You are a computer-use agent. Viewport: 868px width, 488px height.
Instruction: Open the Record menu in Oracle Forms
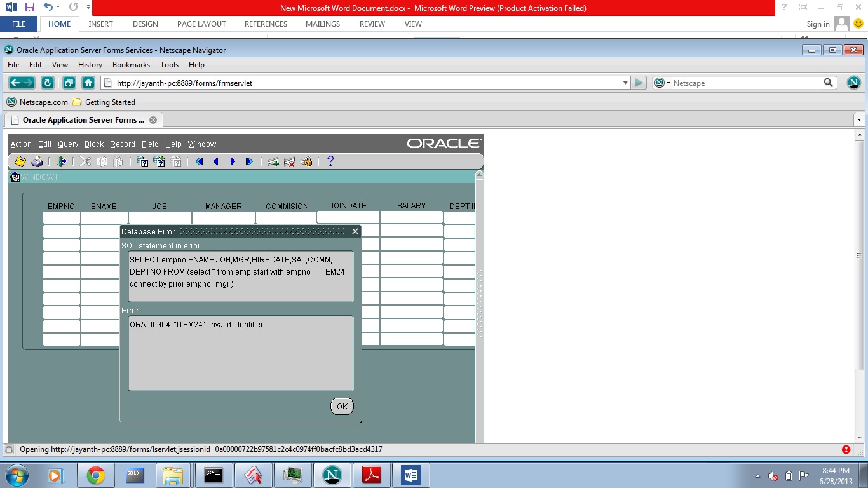click(x=123, y=144)
